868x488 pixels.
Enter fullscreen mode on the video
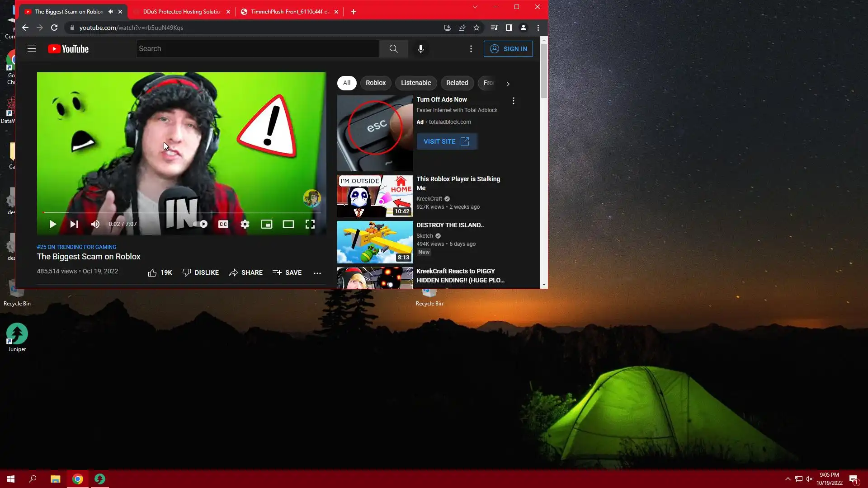click(x=310, y=224)
